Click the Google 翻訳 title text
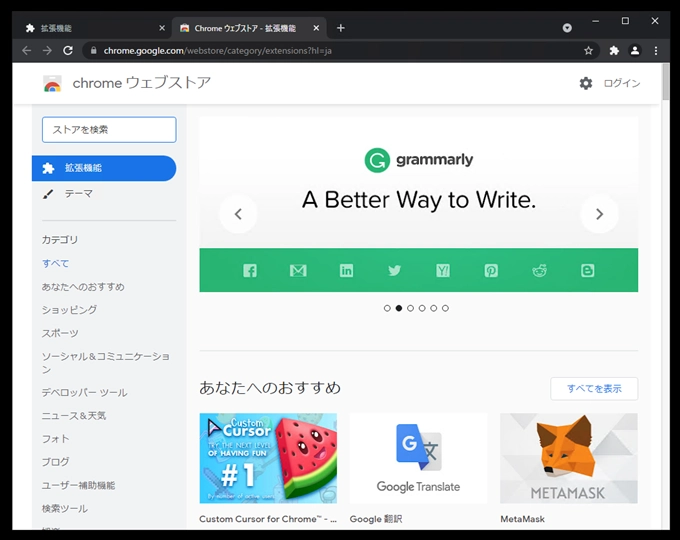Screen dimensions: 680x540 point(376,519)
